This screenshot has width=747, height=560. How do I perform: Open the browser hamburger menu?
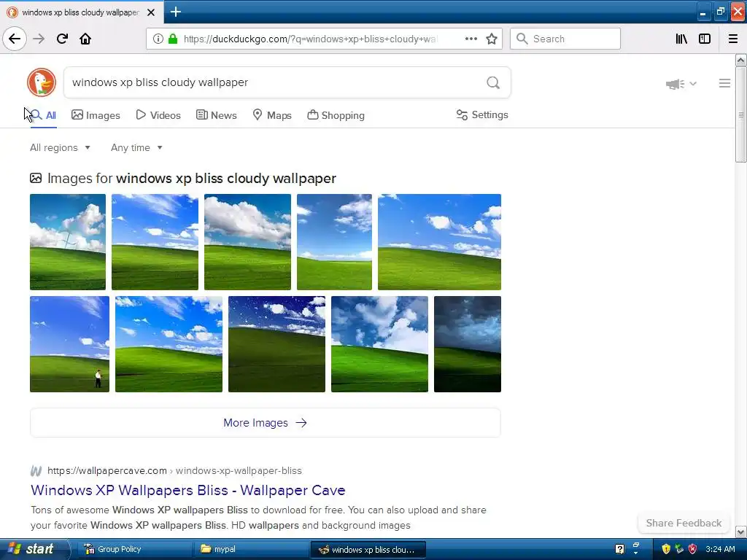[733, 39]
